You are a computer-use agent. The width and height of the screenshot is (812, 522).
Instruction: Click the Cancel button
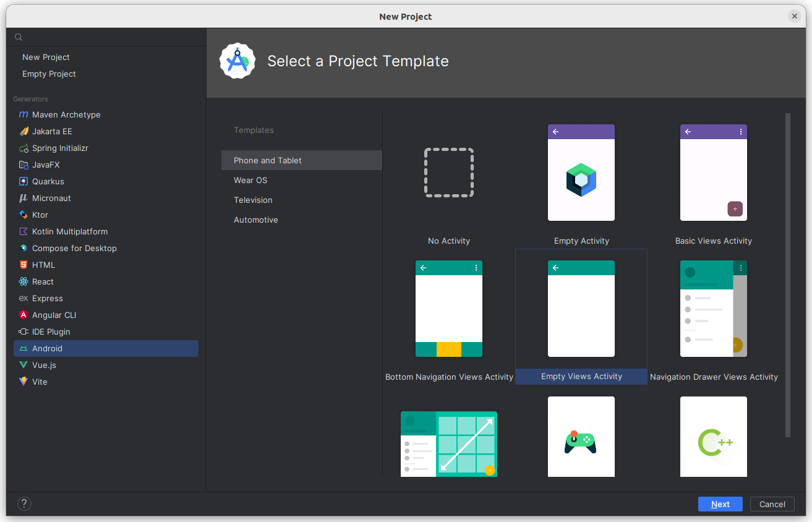tap(772, 504)
